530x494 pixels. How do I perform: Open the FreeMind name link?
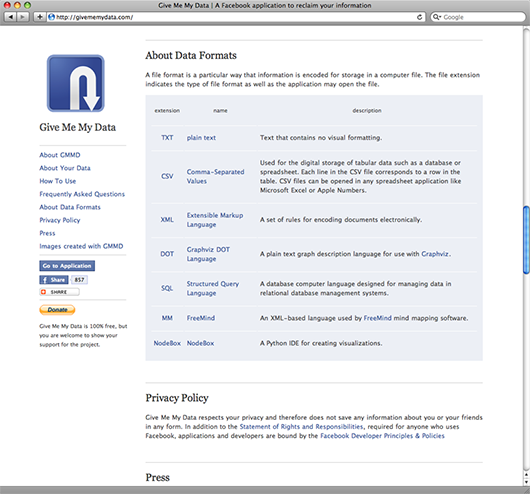click(x=201, y=318)
